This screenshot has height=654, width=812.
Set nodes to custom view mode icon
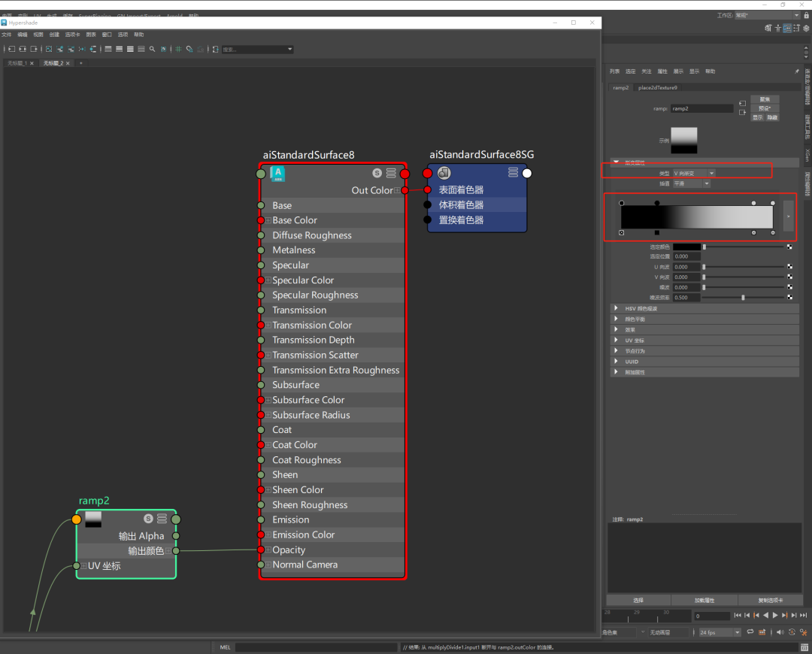[141, 49]
